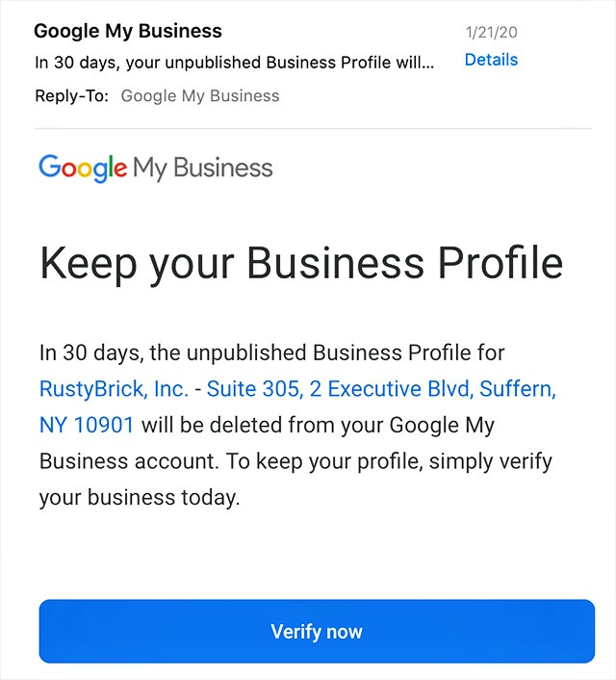The width and height of the screenshot is (616, 680).
Task: Open the Details link in the header
Action: tap(491, 60)
